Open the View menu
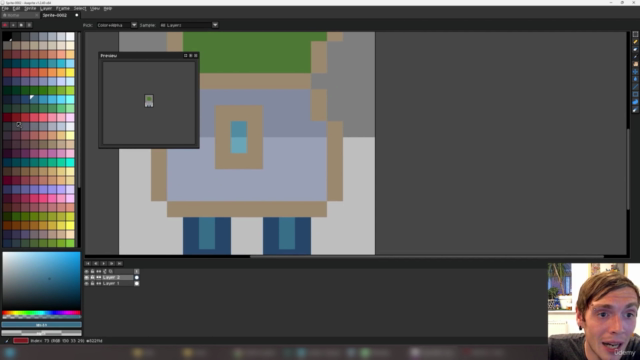This screenshot has height=360, width=640. click(95, 9)
